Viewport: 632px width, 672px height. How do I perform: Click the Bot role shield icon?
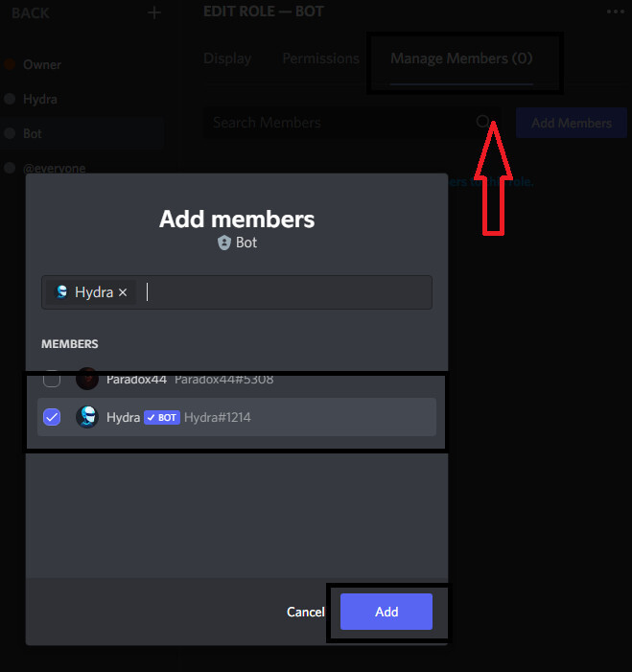coord(223,243)
